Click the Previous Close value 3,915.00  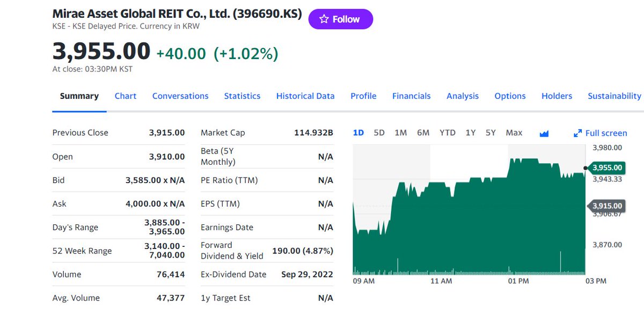(167, 133)
